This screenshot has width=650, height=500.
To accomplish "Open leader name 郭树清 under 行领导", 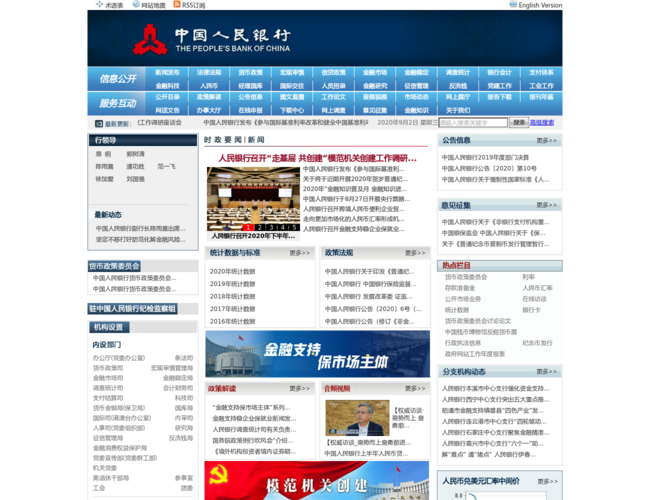I will click(135, 154).
